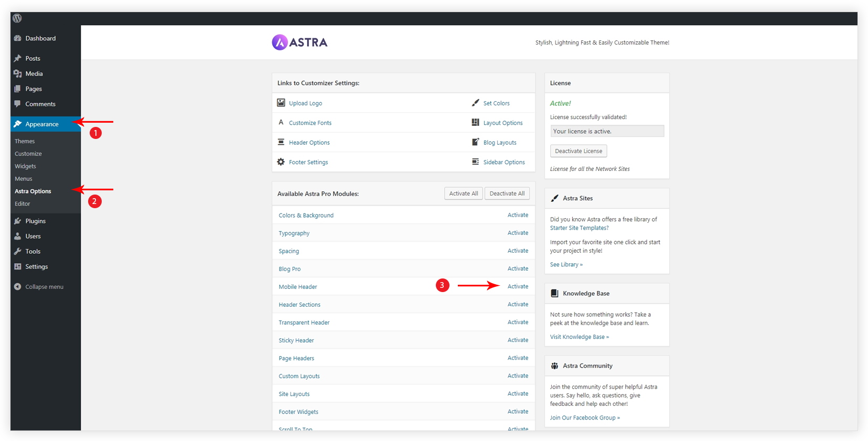The width and height of the screenshot is (868, 441).
Task: Activate the Mobile Header module
Action: 518,286
